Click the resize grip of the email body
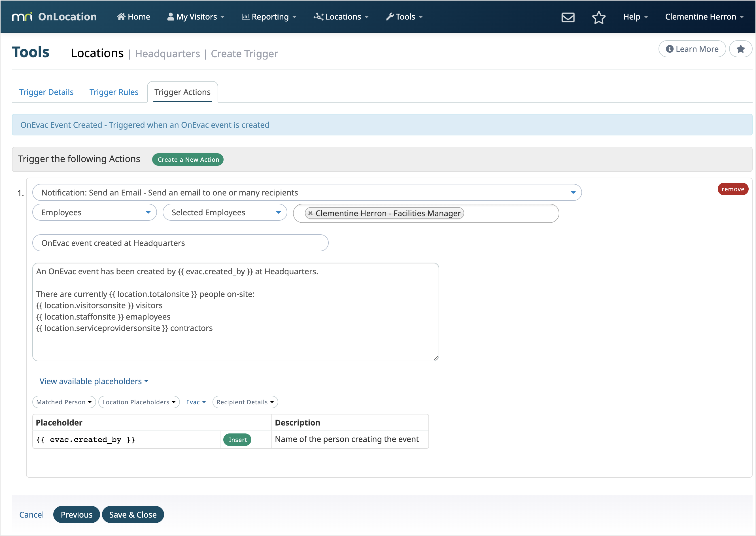 (x=436, y=358)
